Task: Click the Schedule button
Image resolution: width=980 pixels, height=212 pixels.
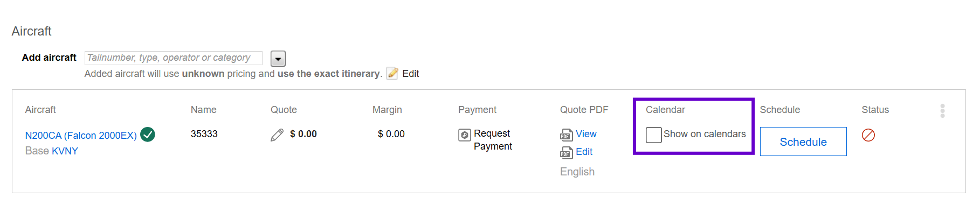Action: (x=803, y=142)
